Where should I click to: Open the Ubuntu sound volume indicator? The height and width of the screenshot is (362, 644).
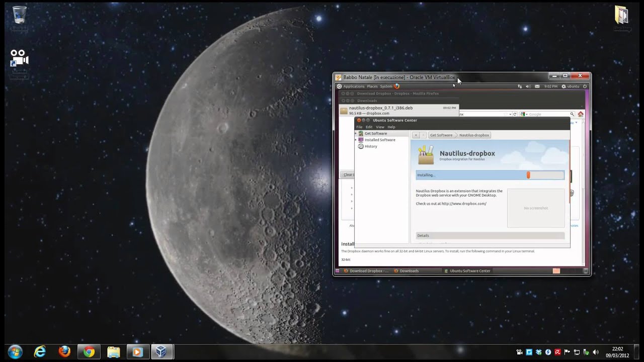click(528, 86)
